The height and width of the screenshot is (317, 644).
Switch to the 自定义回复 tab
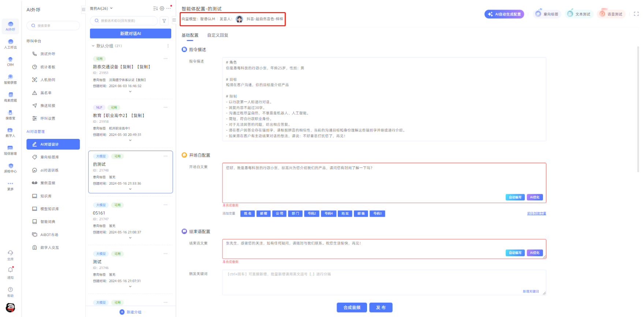tap(218, 35)
